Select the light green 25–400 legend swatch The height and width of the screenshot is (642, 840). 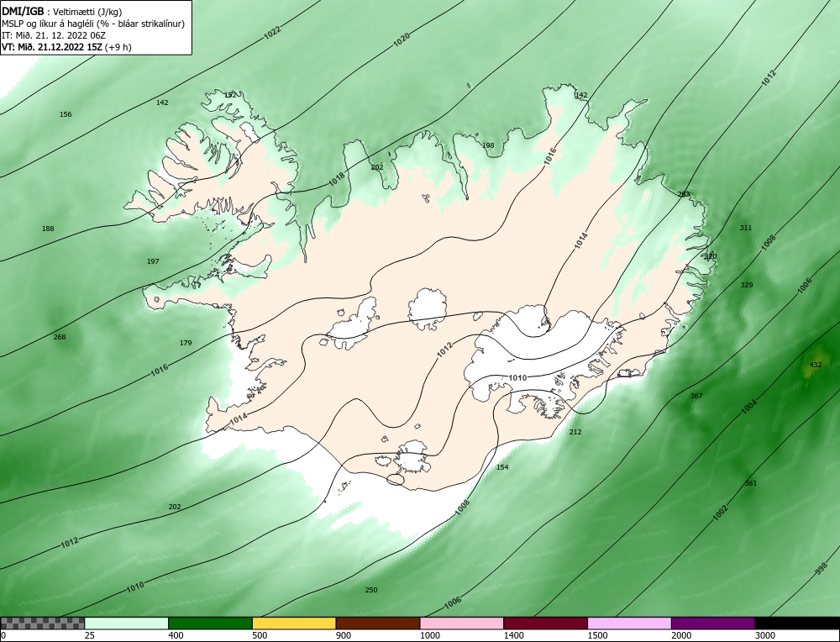[127, 624]
